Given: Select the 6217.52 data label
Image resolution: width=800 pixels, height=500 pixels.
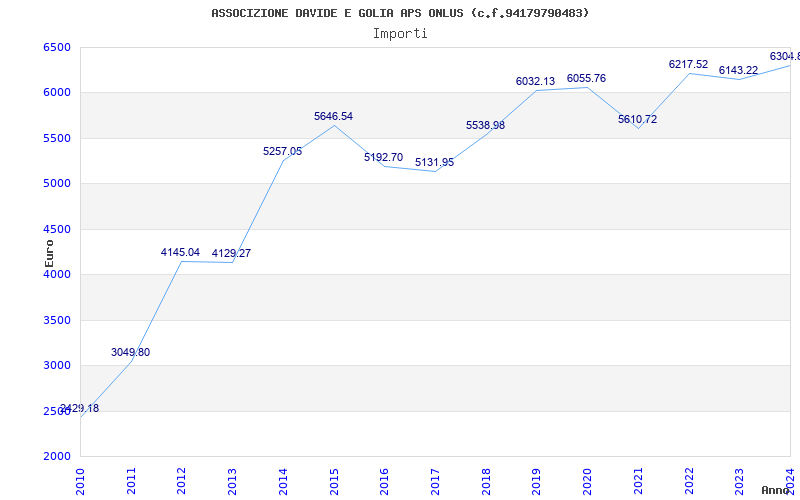Looking at the screenshot, I should pyautogui.click(x=689, y=64).
